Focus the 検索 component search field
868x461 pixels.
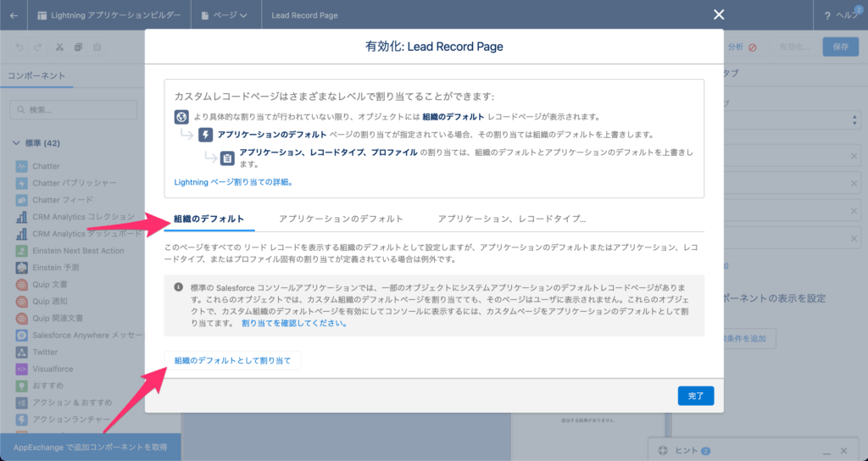(73, 109)
